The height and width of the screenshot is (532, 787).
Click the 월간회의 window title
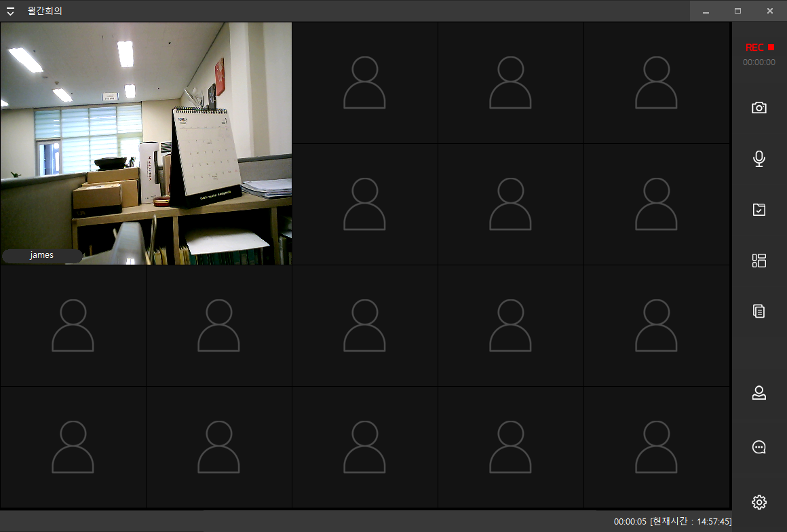45,11
